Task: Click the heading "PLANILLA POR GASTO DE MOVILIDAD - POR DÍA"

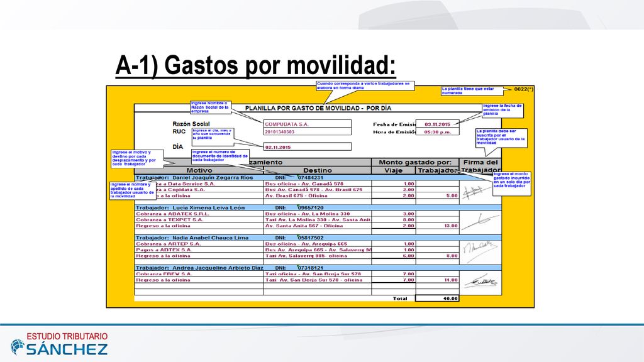Action: coord(318,108)
